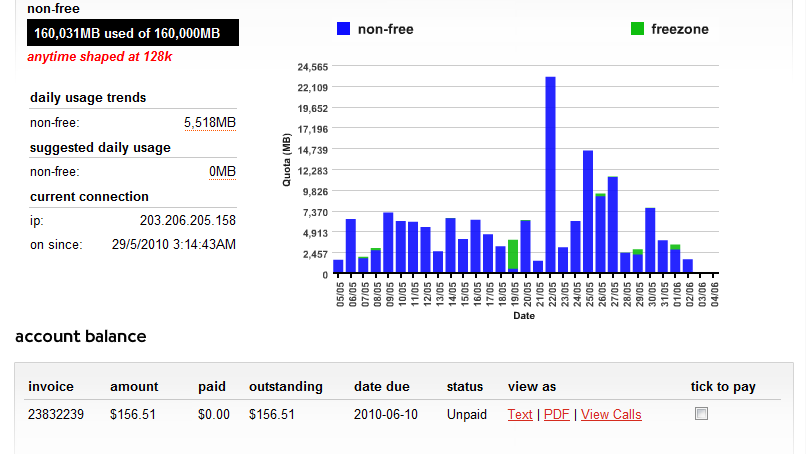Click the green freezone bar on 19/05
This screenshot has height=454, width=806.
click(x=513, y=254)
